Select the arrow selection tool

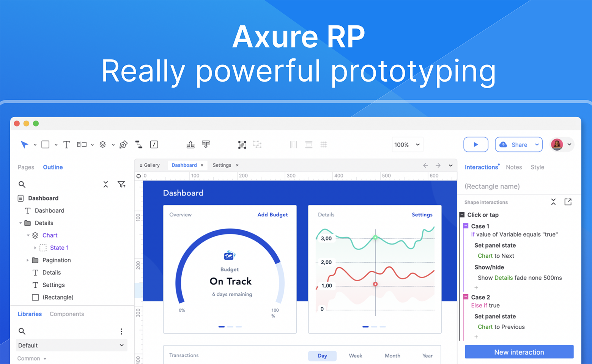[24, 144]
